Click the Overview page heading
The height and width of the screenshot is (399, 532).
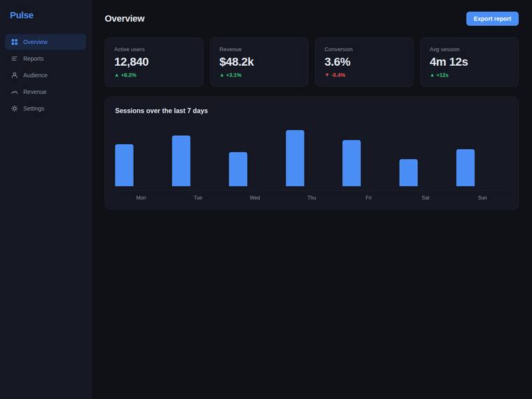[125, 19]
